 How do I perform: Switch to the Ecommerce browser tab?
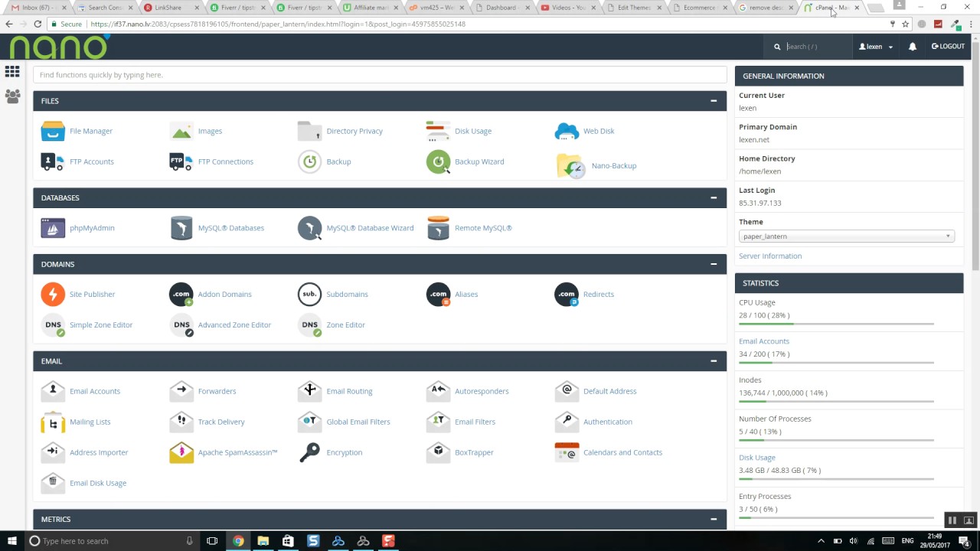point(700,8)
